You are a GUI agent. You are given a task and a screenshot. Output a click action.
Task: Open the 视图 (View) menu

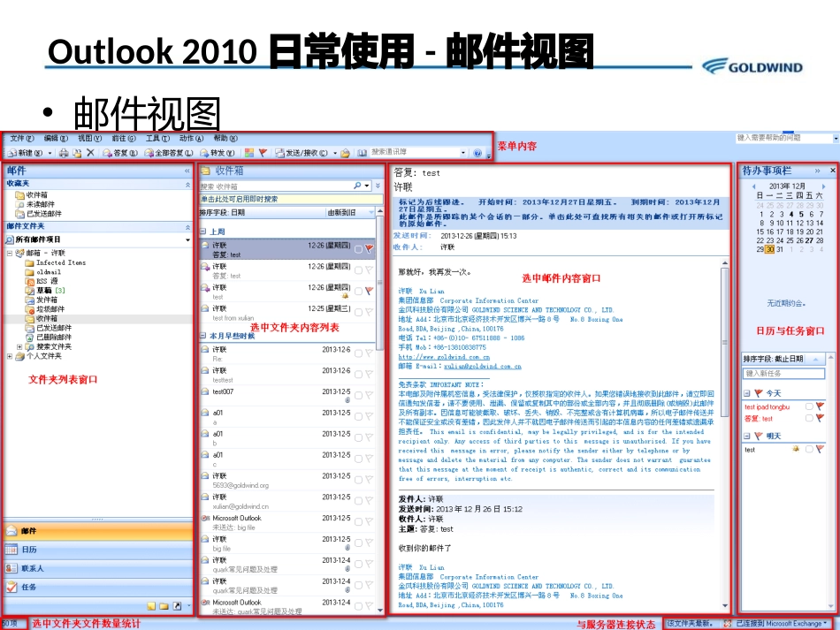pos(89,139)
